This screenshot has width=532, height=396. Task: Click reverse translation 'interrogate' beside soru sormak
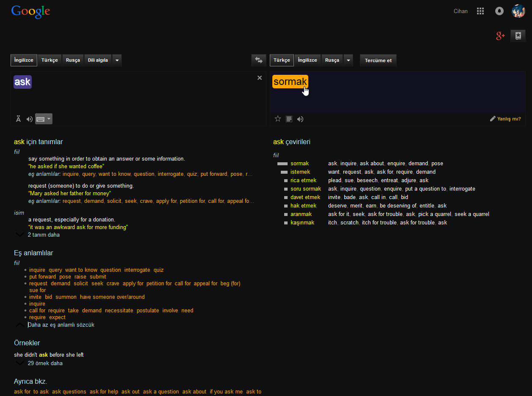click(x=462, y=189)
